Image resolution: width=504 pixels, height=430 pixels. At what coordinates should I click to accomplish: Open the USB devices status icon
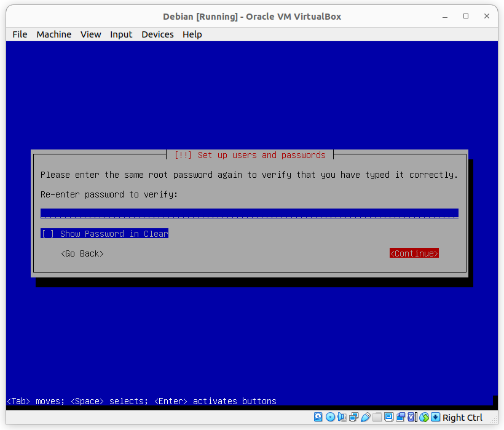(x=365, y=417)
